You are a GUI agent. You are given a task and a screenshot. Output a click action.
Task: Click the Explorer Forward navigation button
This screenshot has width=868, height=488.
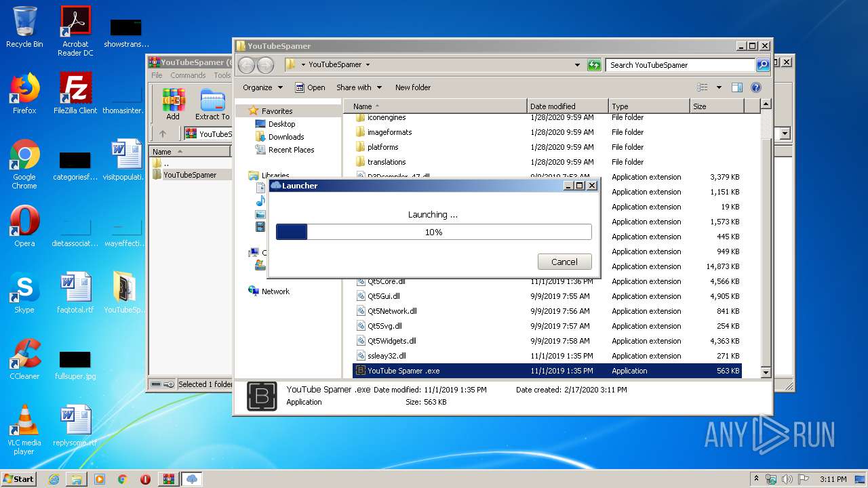coord(265,65)
